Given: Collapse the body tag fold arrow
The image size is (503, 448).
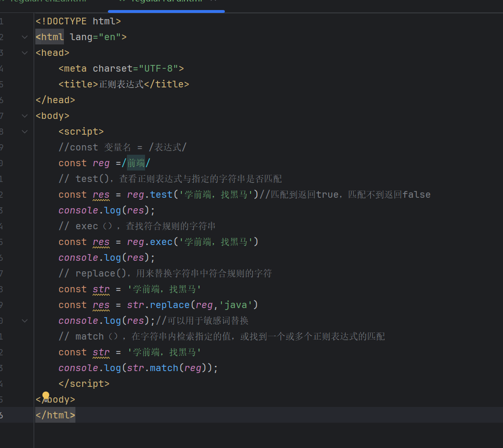Looking at the screenshot, I should (x=25, y=116).
